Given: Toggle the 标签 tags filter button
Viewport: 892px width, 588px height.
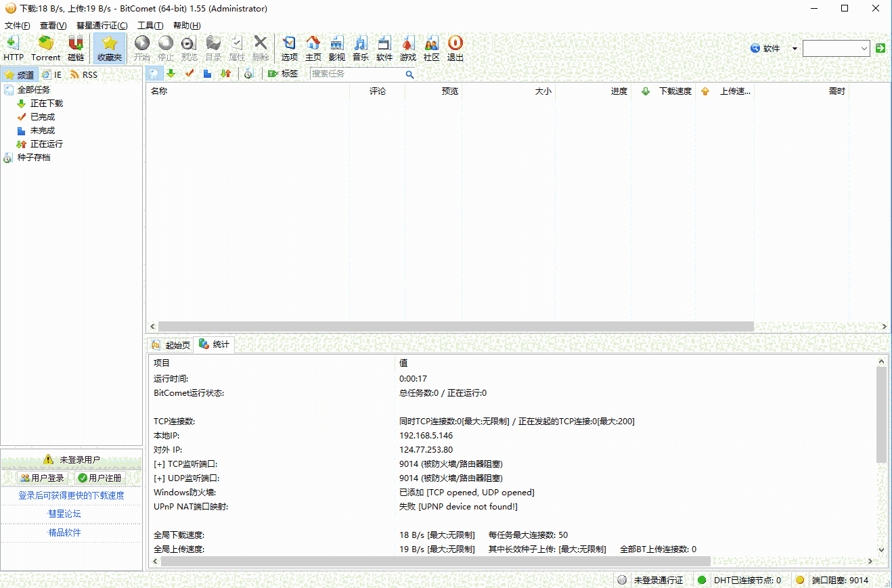Looking at the screenshot, I should click(283, 74).
